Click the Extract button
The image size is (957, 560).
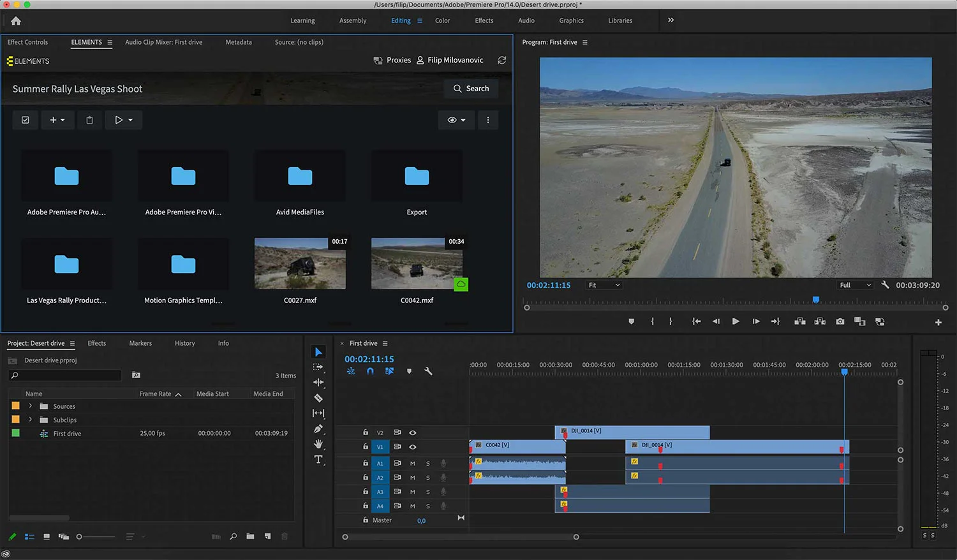820,321
